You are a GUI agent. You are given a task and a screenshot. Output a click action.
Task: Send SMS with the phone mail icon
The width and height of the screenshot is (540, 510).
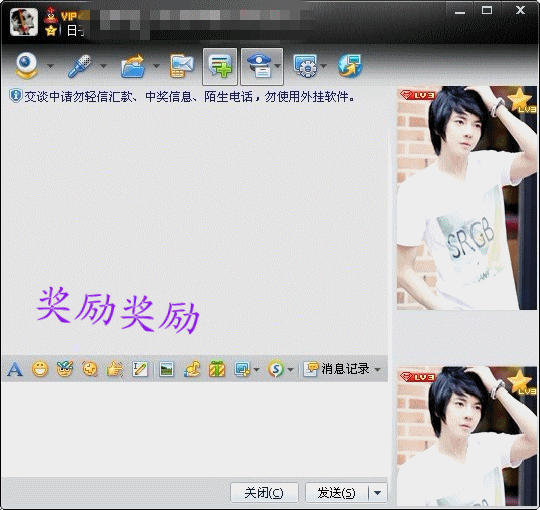[x=182, y=66]
